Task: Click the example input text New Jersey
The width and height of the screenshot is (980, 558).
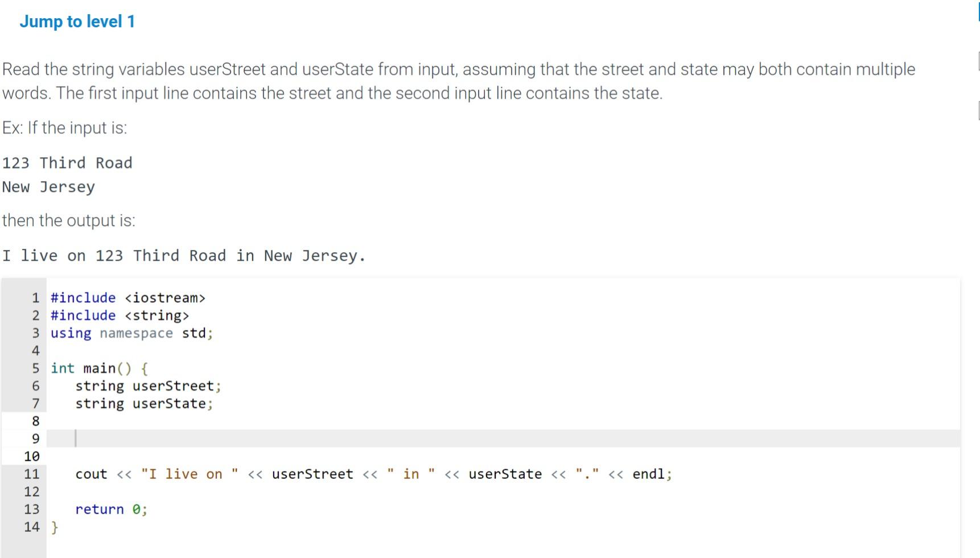Action: (48, 186)
